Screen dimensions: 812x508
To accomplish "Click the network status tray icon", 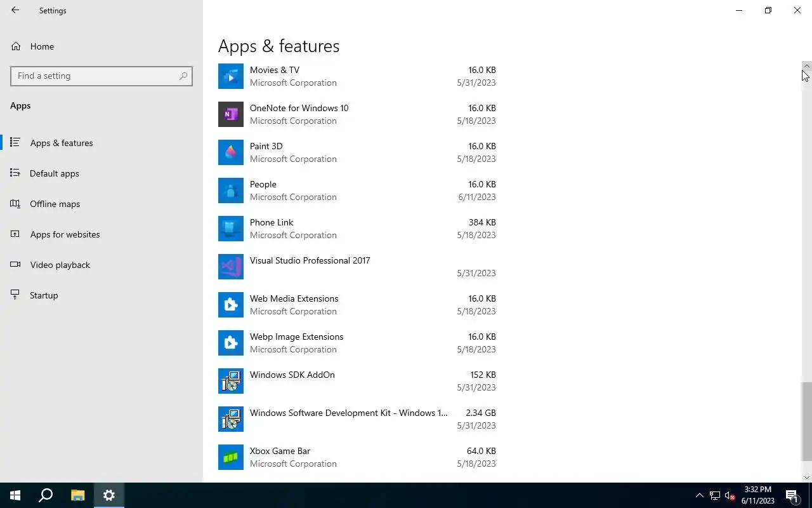I will coord(715,495).
